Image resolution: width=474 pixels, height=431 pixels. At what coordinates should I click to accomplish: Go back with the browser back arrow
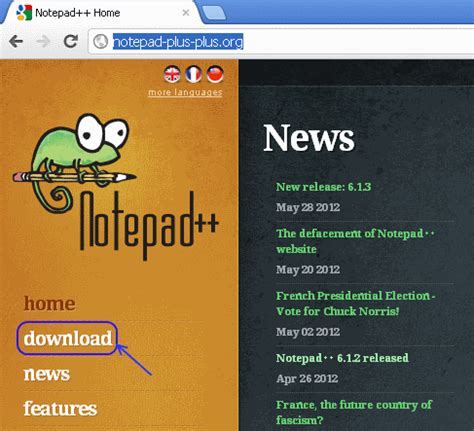click(x=16, y=42)
